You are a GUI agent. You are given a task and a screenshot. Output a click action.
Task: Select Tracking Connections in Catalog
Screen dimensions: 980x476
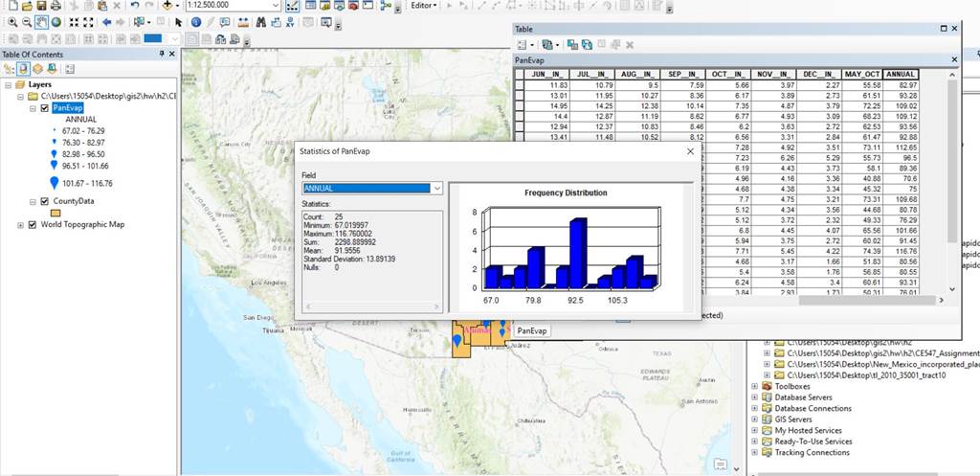pos(812,452)
